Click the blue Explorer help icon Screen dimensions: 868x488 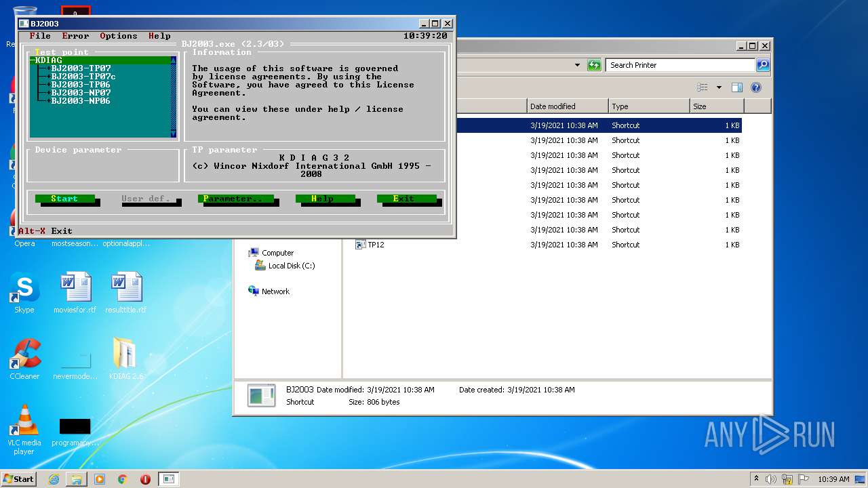[756, 87]
